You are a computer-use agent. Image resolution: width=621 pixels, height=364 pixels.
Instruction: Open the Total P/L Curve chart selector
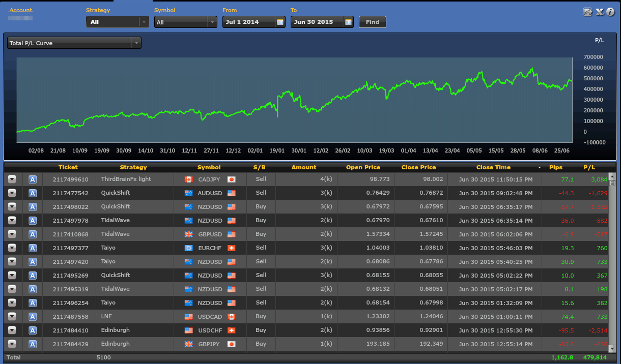click(74, 43)
